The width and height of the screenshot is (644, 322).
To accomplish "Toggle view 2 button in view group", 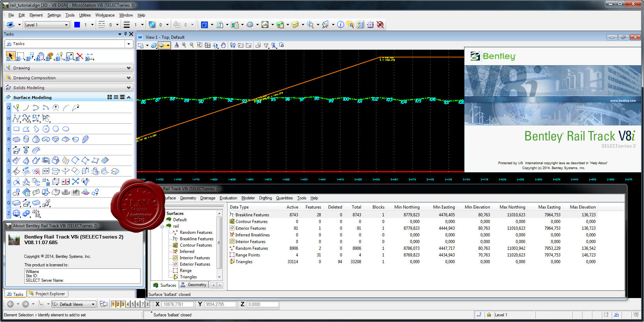I will [x=118, y=304].
